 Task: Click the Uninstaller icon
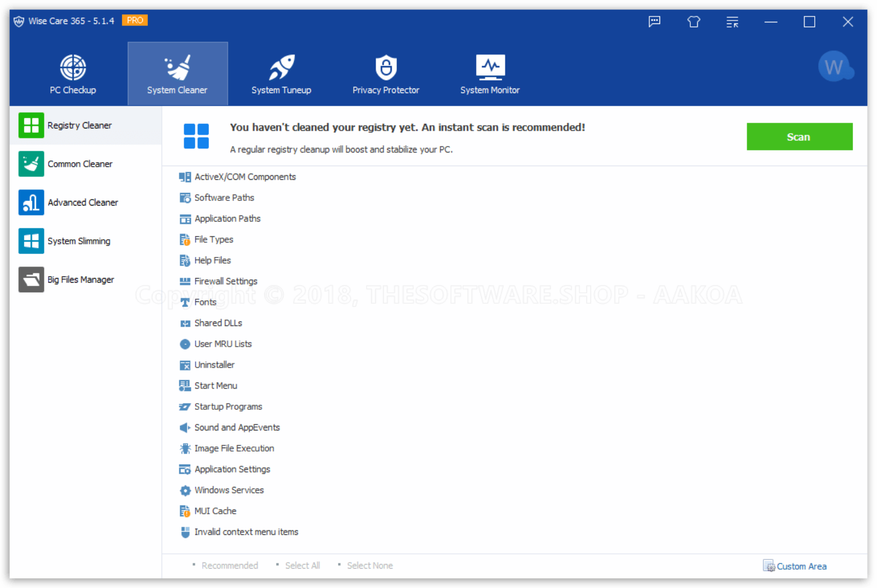tap(185, 365)
